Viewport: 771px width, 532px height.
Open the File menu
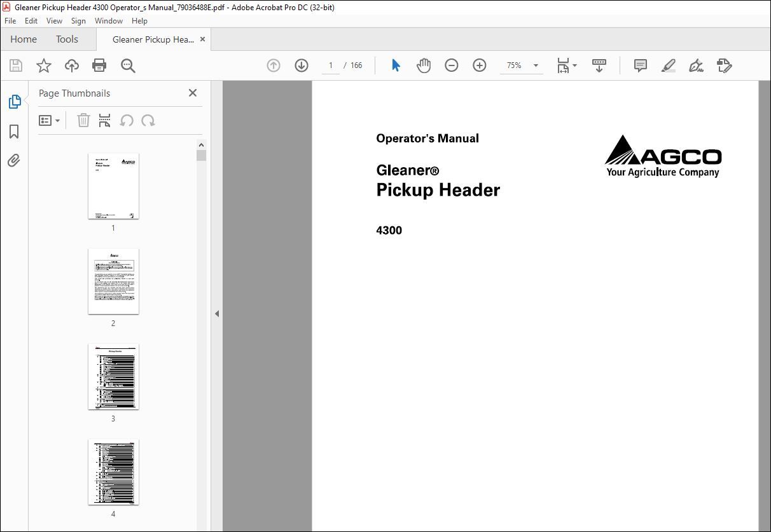pos(10,20)
